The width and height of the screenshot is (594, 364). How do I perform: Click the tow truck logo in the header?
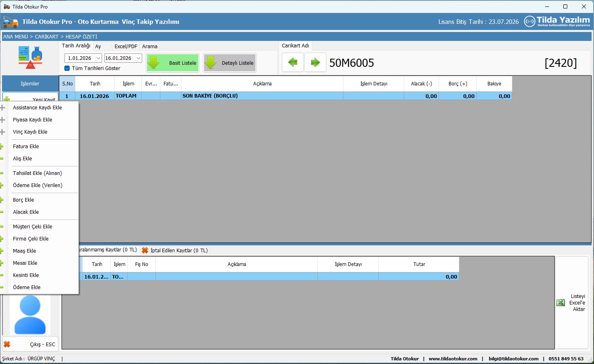pyautogui.click(x=10, y=22)
